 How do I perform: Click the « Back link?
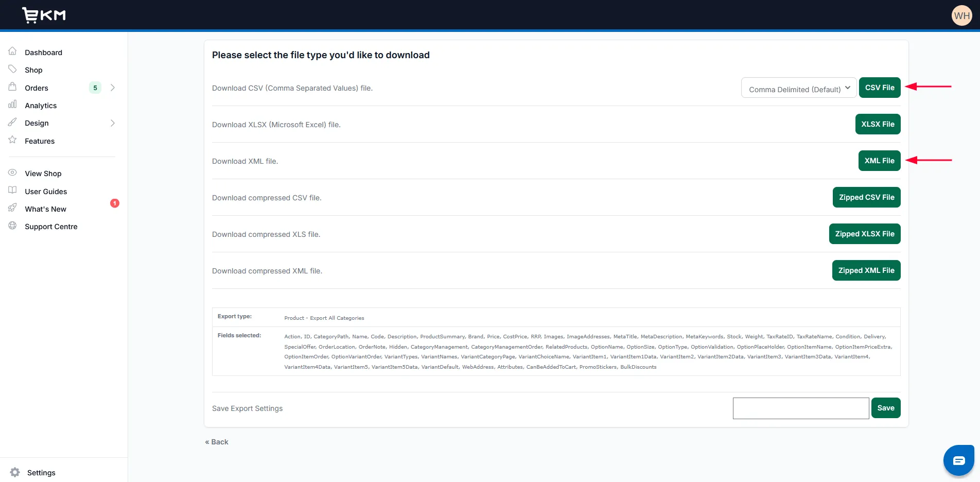pyautogui.click(x=217, y=442)
